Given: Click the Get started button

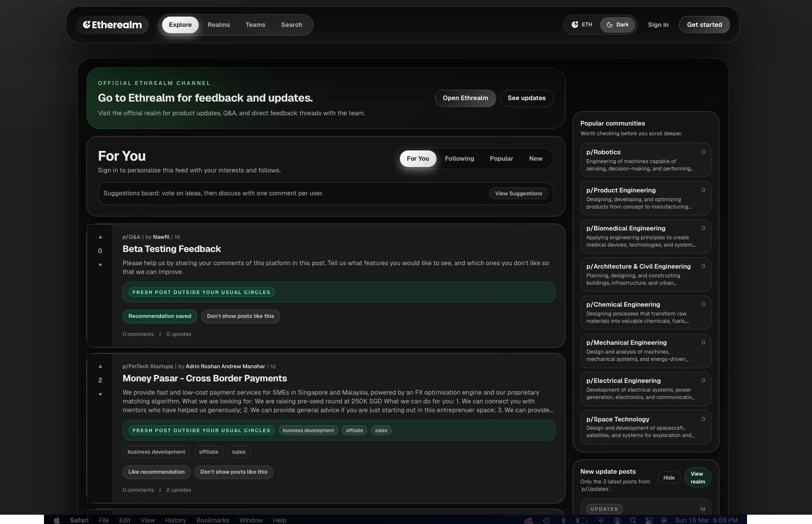Looking at the screenshot, I should pos(704,24).
